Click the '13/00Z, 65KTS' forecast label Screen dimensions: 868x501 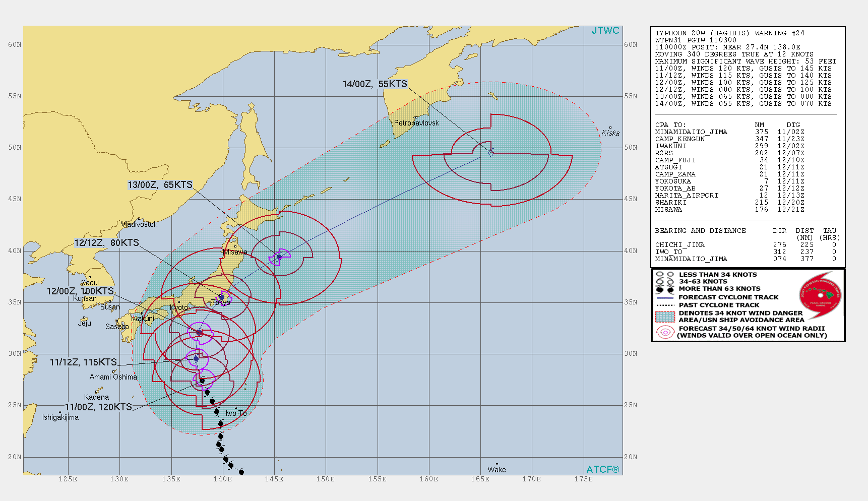point(160,185)
